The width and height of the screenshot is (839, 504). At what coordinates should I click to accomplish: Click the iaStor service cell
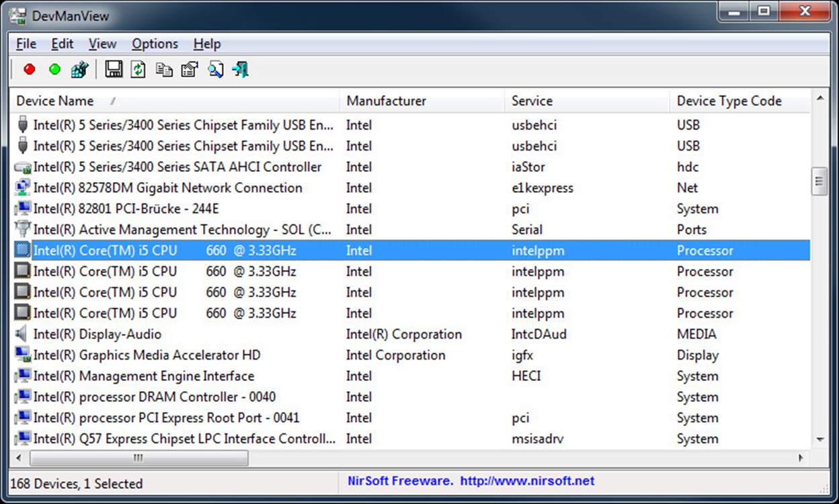pos(528,167)
